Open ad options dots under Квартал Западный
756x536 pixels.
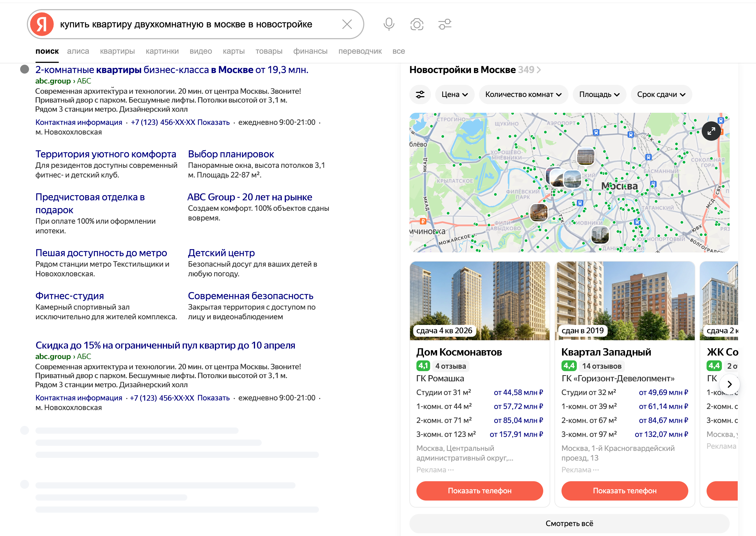[596, 470]
